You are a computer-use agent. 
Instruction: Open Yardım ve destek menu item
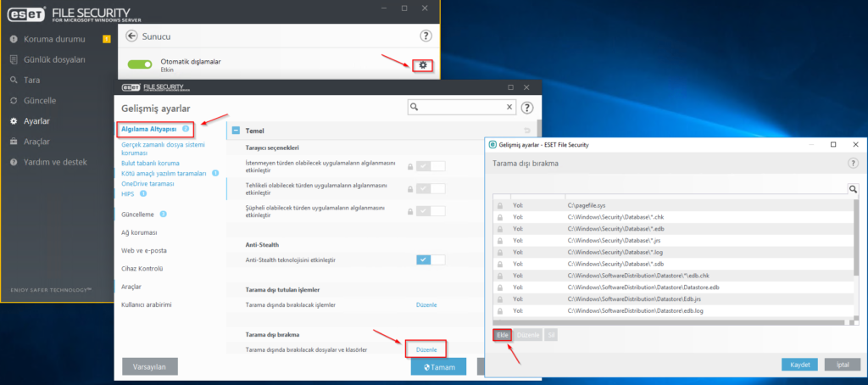pos(55,162)
